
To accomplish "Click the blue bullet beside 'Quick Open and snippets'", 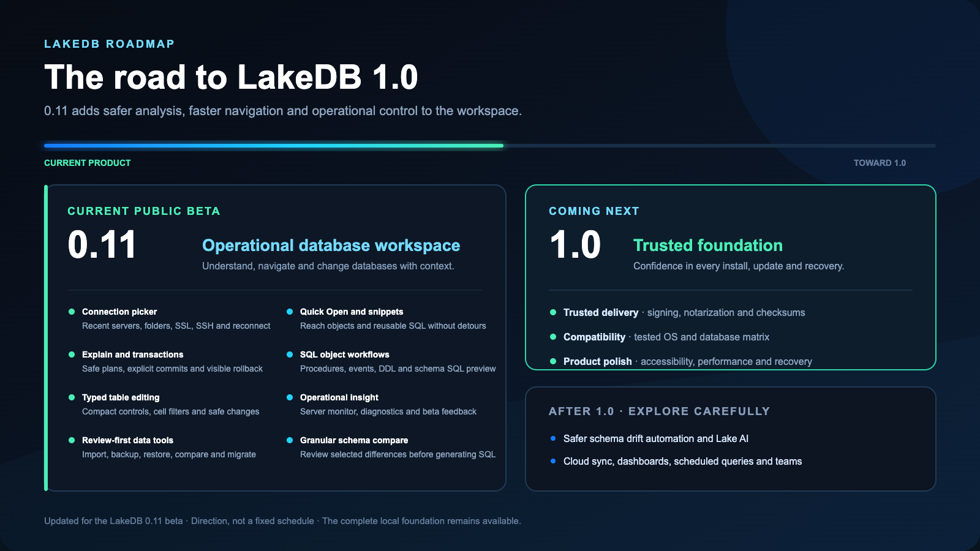I will click(x=290, y=312).
